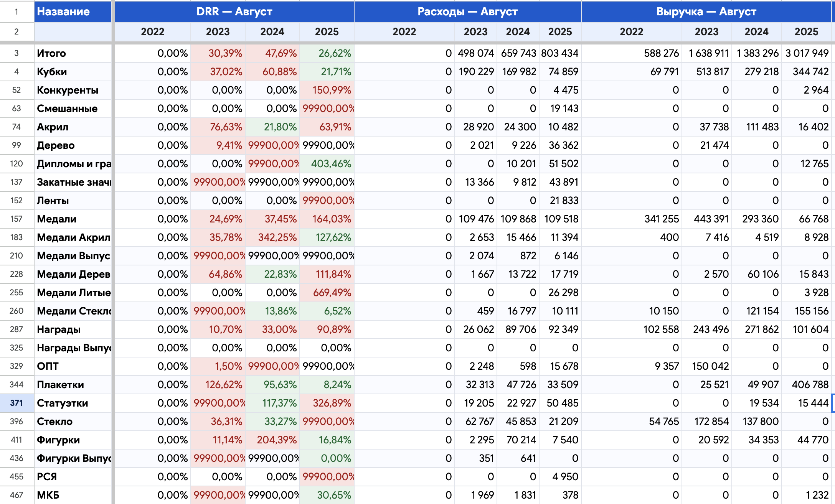Select the Конкуренты DRR value 150,99%
Image resolution: width=835 pixels, height=504 pixels.
point(327,90)
